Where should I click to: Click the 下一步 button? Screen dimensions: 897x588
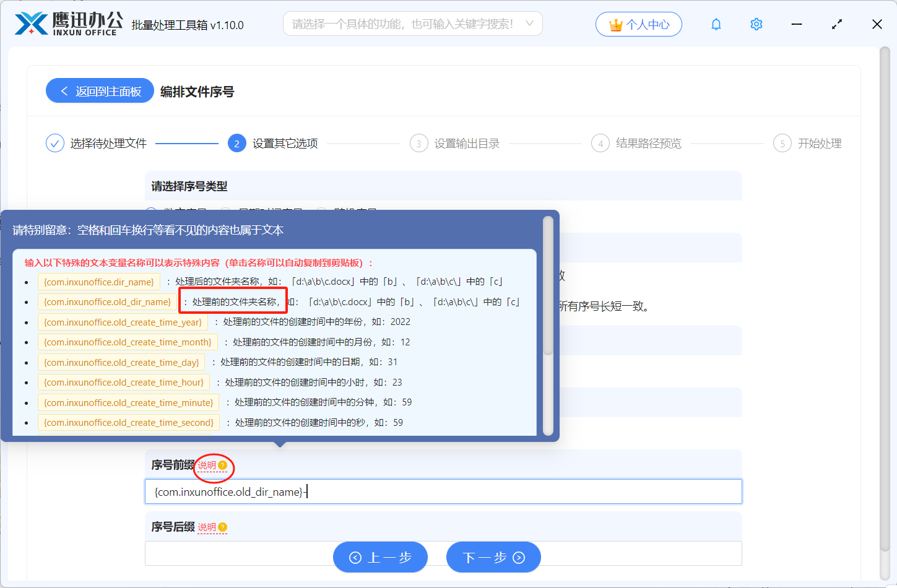click(493, 557)
